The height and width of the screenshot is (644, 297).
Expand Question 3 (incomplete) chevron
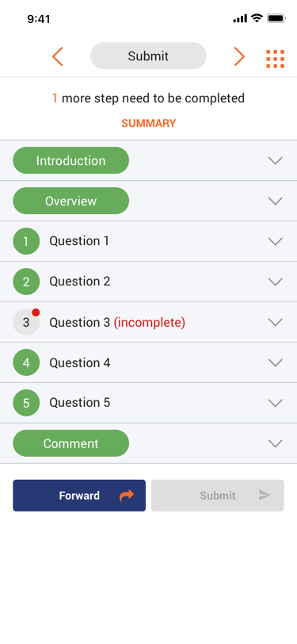tap(276, 322)
